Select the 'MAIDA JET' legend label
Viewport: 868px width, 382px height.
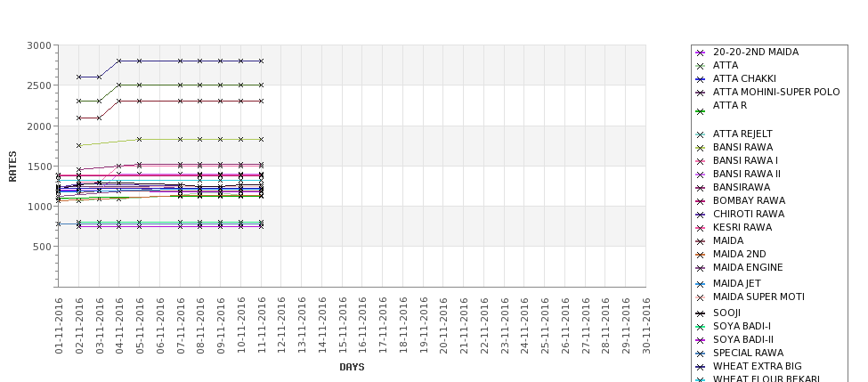737,283
